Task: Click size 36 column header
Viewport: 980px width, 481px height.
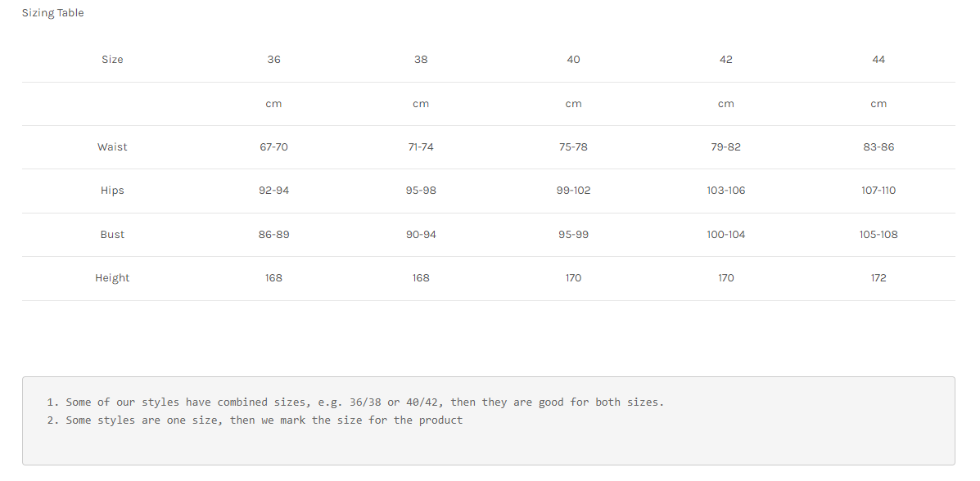Action: pos(273,60)
